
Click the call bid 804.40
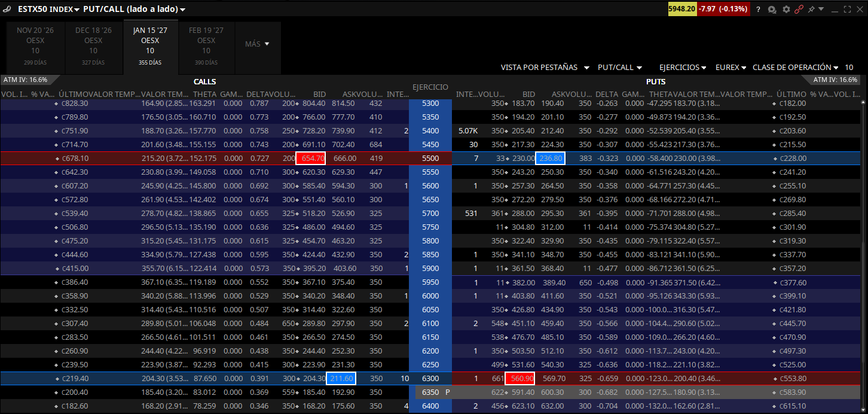point(314,103)
